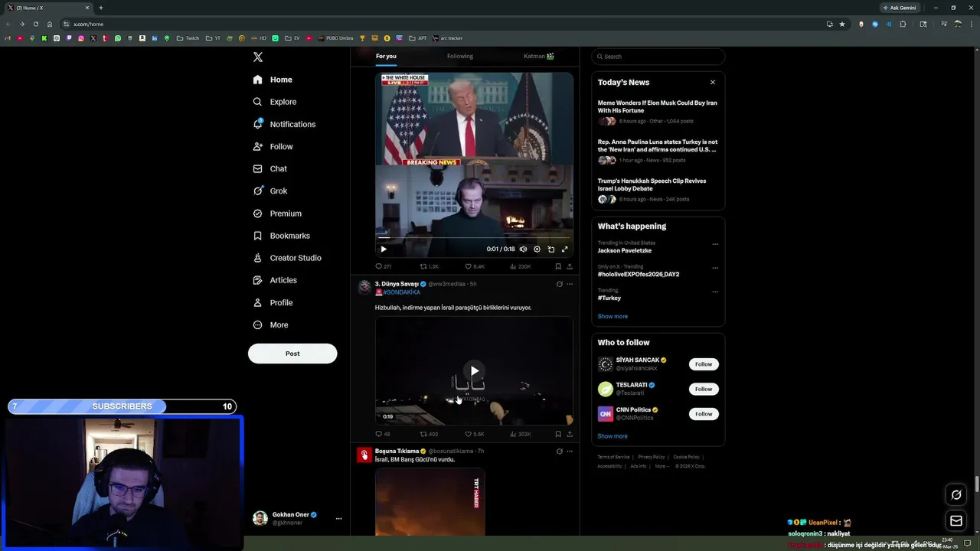Viewport: 980px width, 551px height.
Task: Follow SİYAH SANCAK
Action: coord(704,364)
